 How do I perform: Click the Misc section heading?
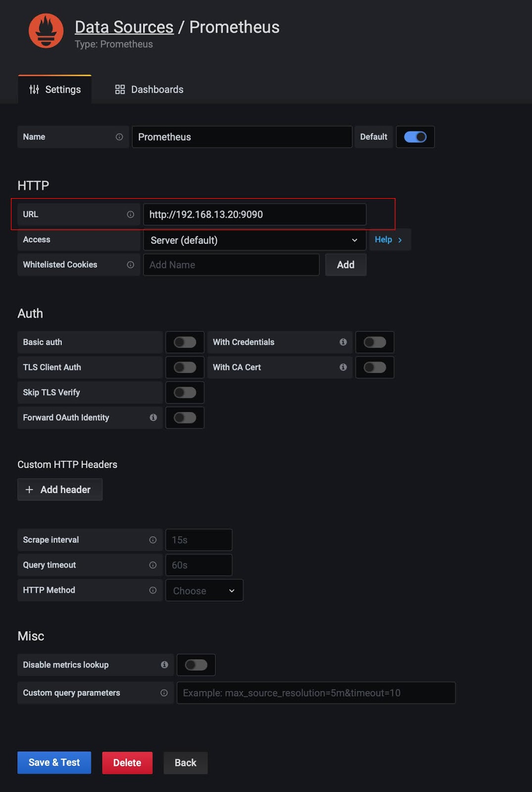(31, 636)
